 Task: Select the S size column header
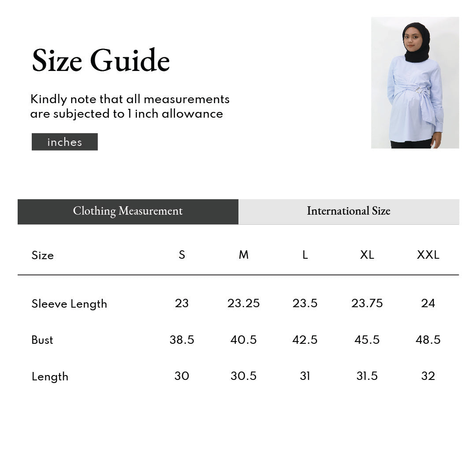pos(182,255)
